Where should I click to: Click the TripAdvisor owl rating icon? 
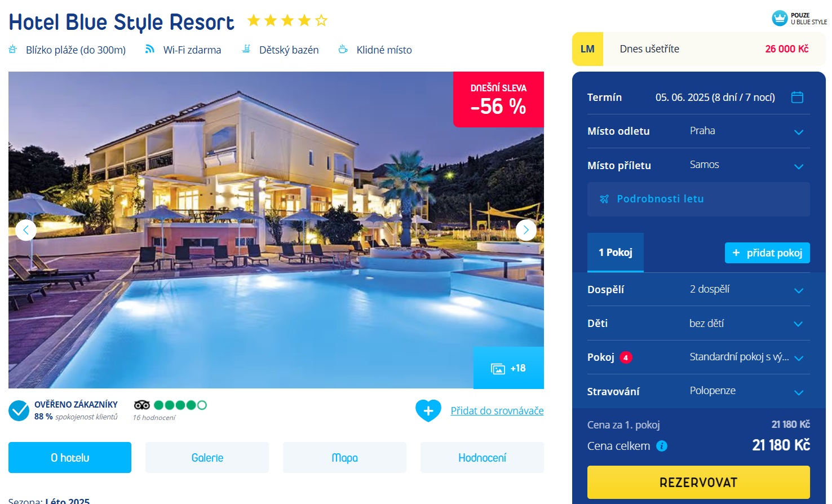142,405
